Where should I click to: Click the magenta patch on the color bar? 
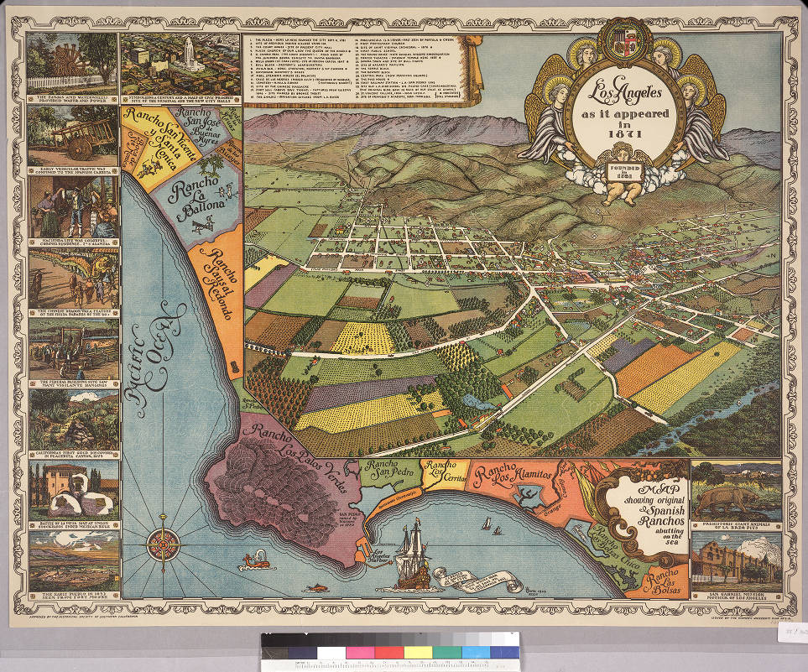[x=362, y=652]
